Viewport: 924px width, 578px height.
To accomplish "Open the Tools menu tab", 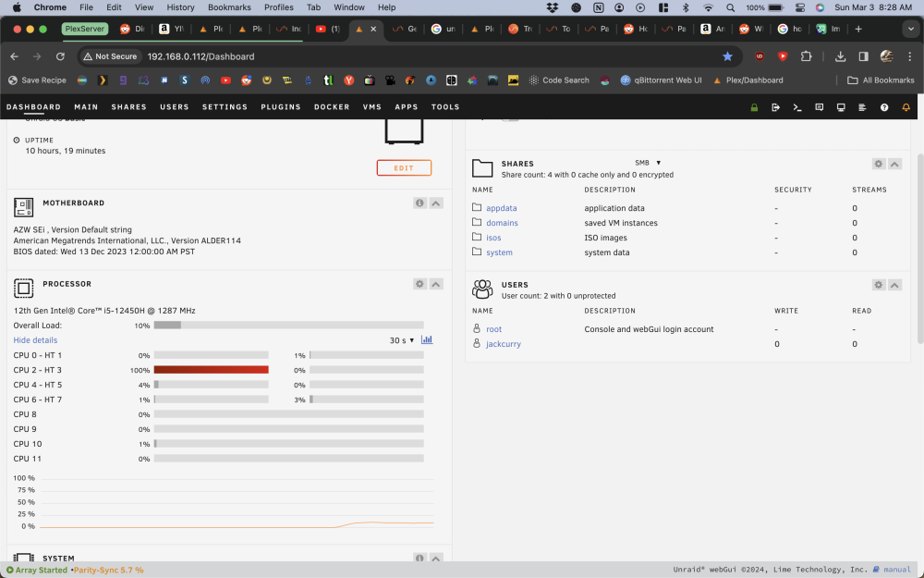I will pos(445,106).
